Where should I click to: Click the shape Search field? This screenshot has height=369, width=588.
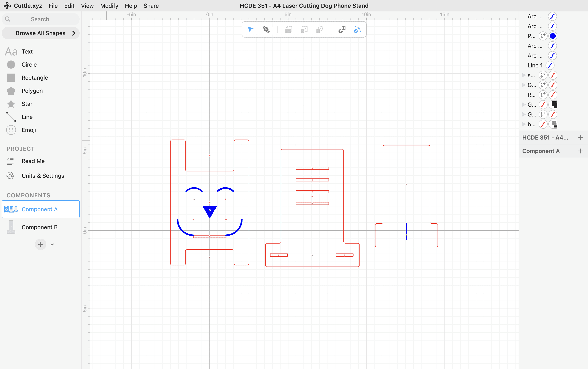coord(40,19)
